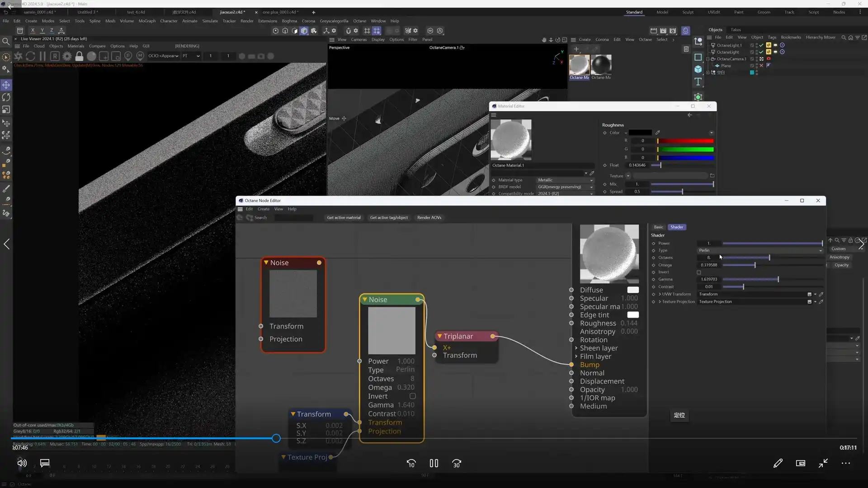Toggle the Invert checkbox in Shader panel
The width and height of the screenshot is (868, 488).
[699, 272]
